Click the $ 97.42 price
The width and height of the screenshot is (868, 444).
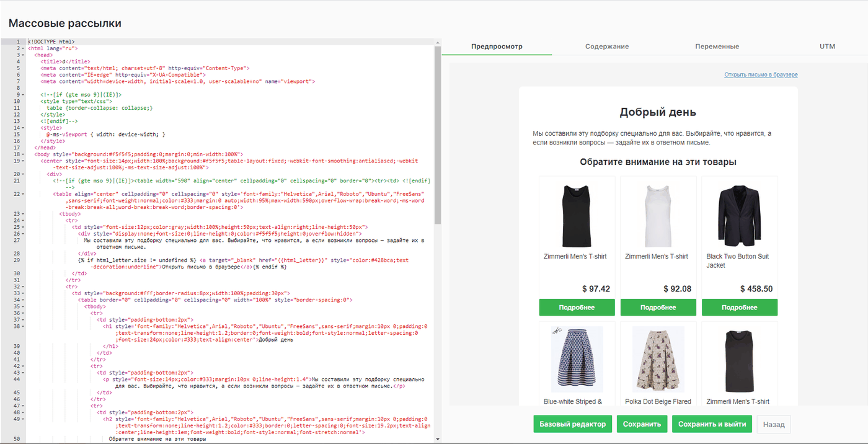(596, 289)
